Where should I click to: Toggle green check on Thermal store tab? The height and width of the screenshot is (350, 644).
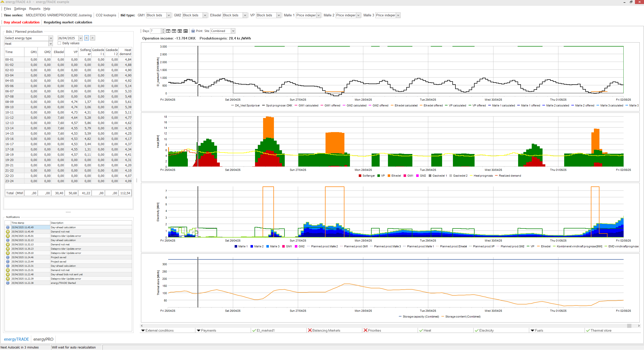[x=588, y=330]
